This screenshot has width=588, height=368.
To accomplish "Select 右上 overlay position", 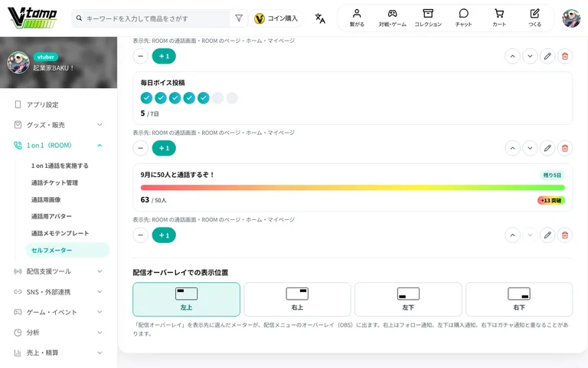I will coord(297,299).
